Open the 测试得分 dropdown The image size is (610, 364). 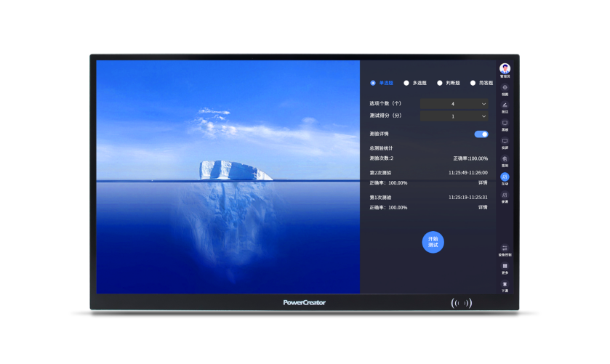454,116
